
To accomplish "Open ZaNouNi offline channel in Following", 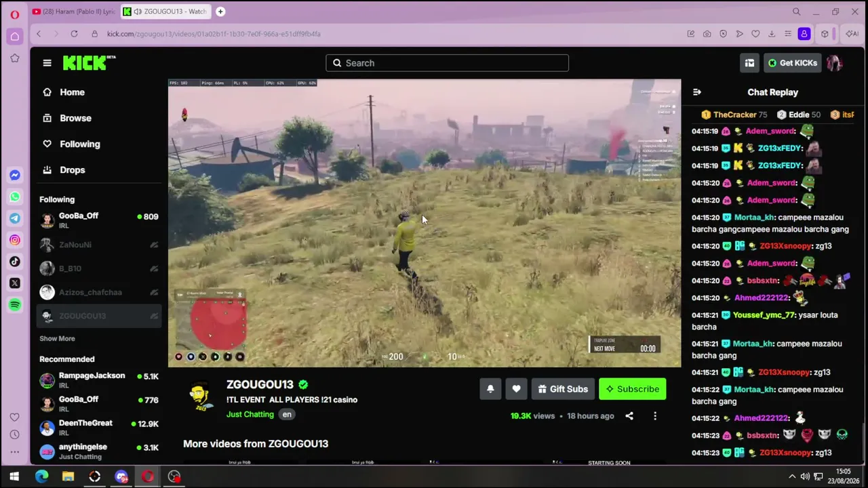I will [x=99, y=245].
